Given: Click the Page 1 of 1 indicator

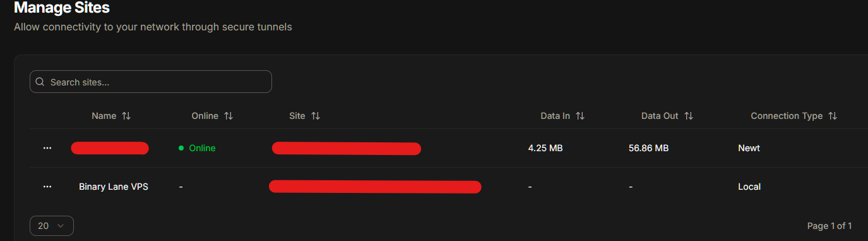Looking at the screenshot, I should [829, 226].
